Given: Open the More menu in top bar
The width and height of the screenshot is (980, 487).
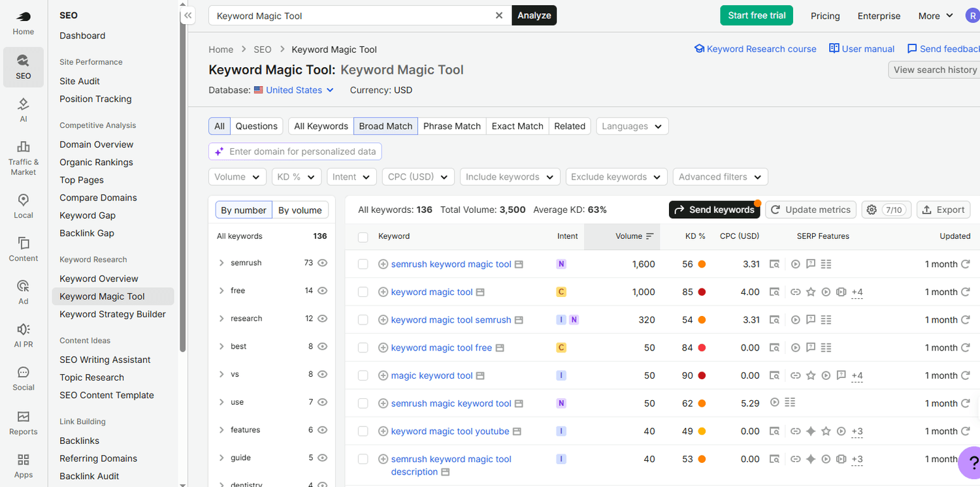Looking at the screenshot, I should (x=936, y=16).
